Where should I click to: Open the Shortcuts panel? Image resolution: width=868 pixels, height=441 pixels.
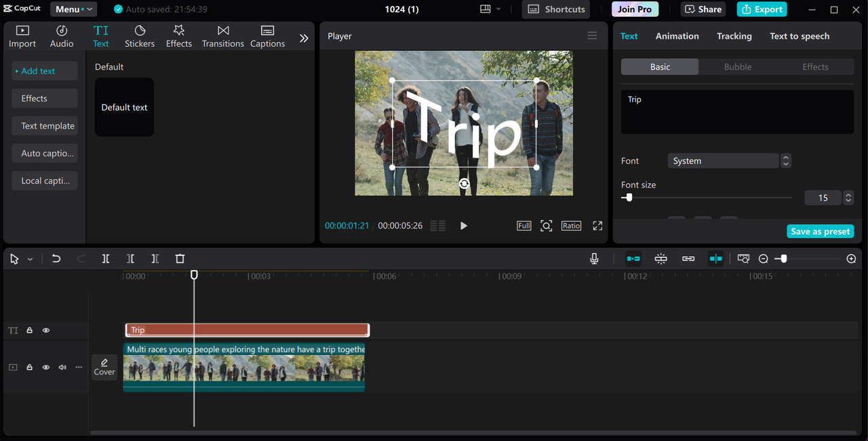click(556, 9)
